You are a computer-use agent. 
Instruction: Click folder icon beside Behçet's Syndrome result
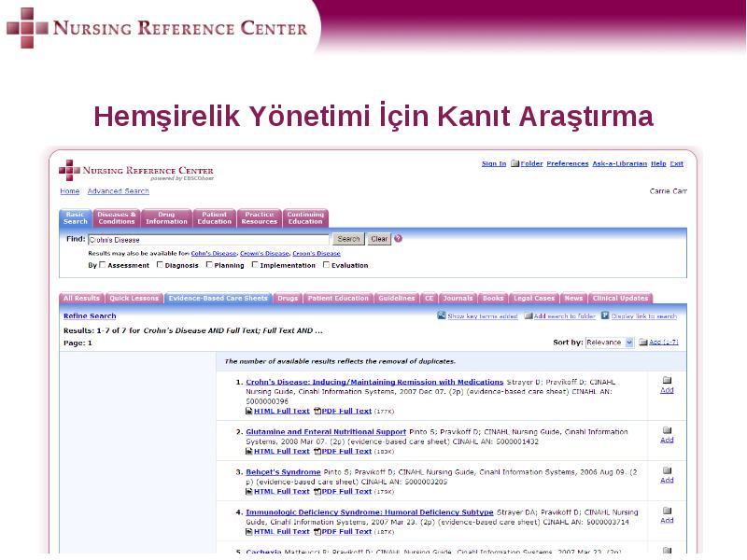[667, 470]
